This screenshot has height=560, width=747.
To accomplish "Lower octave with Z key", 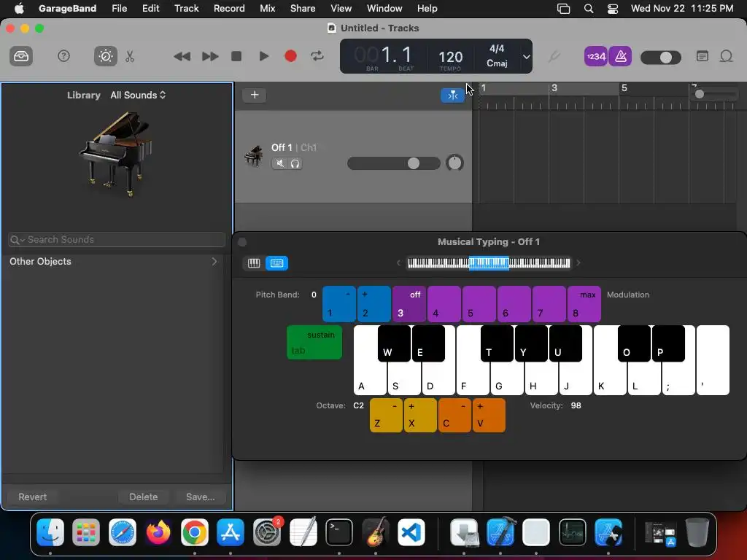I will tap(386, 415).
